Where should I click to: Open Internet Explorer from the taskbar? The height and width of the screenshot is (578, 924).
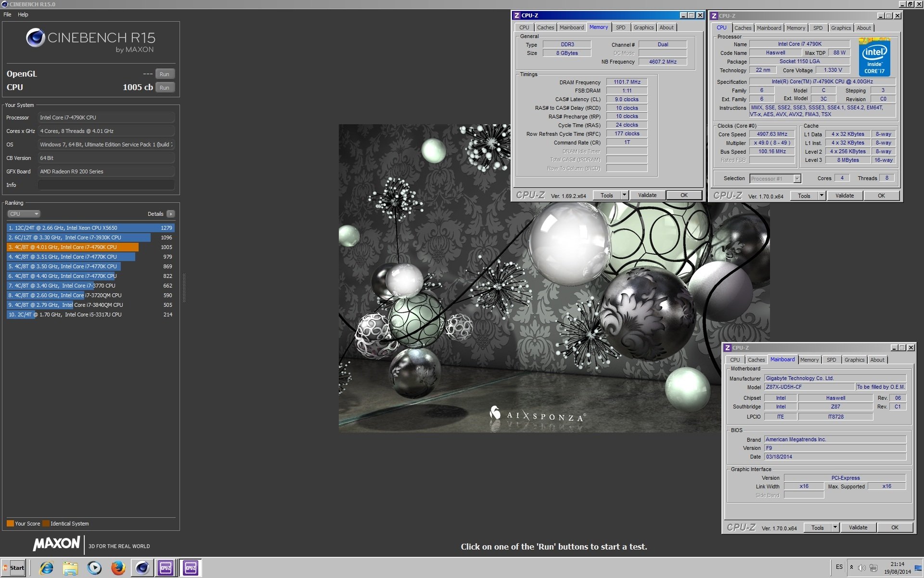(46, 568)
